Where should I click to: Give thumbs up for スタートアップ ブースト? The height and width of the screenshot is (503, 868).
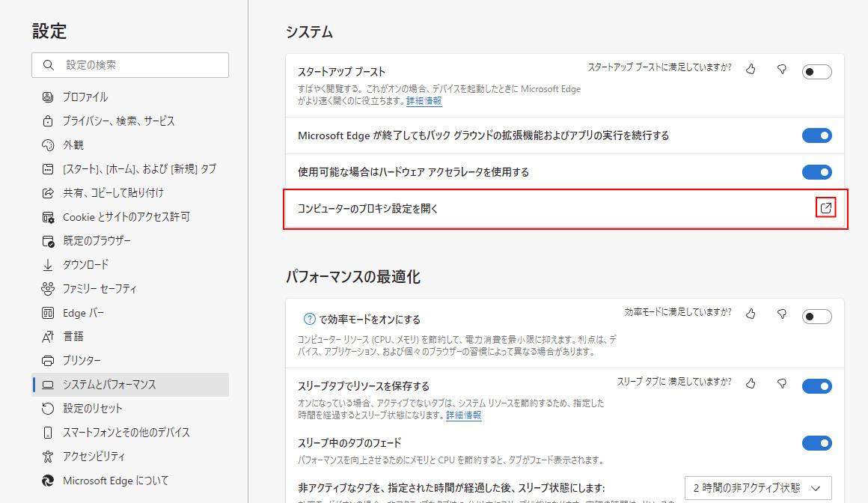pyautogui.click(x=751, y=69)
